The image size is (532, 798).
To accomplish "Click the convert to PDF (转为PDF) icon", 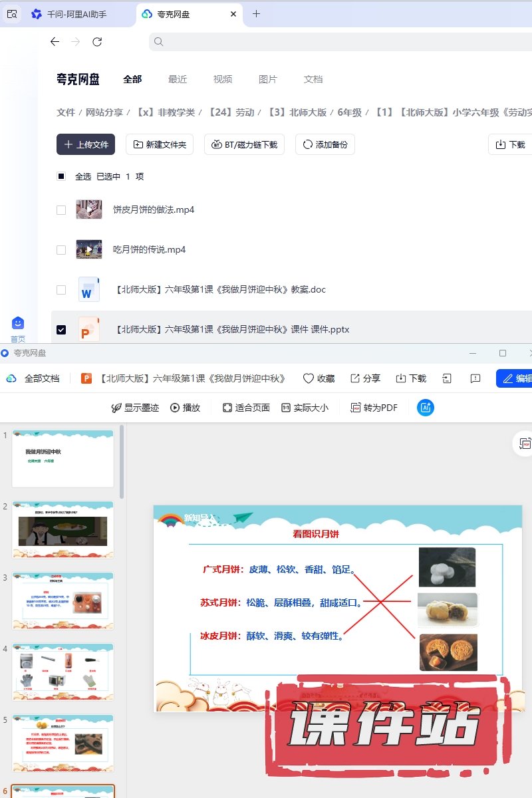I will pos(356,408).
